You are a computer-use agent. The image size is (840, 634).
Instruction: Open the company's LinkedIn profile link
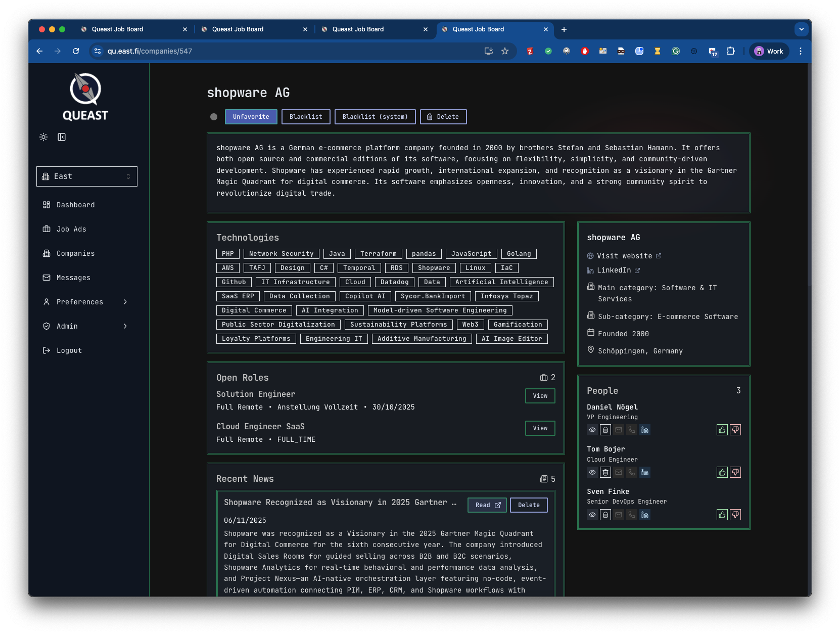(613, 270)
